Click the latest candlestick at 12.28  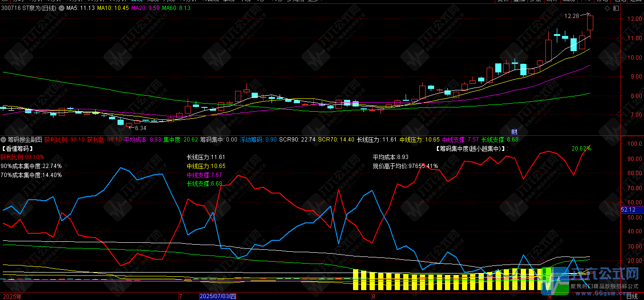(590, 26)
